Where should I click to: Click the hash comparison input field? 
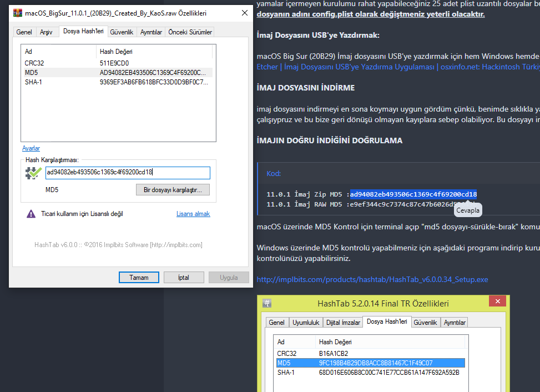point(128,173)
